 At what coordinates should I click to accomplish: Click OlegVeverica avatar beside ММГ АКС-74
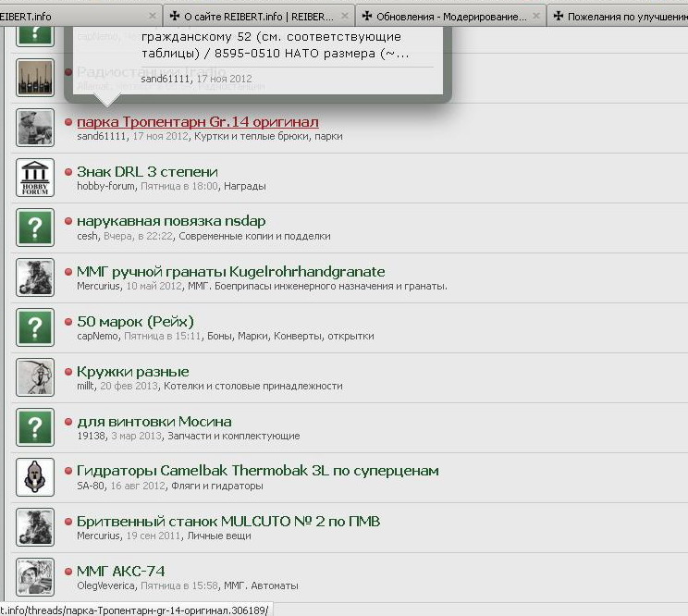35,577
